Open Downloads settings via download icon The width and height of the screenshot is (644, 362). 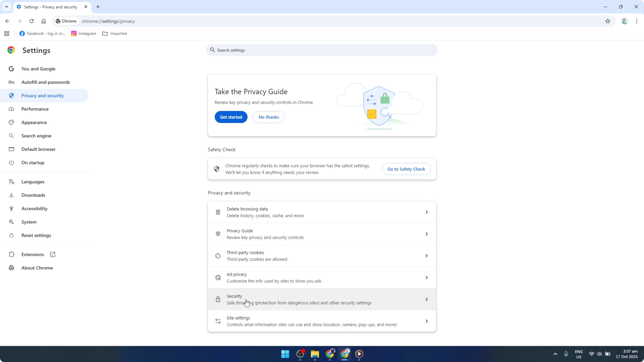(x=11, y=195)
